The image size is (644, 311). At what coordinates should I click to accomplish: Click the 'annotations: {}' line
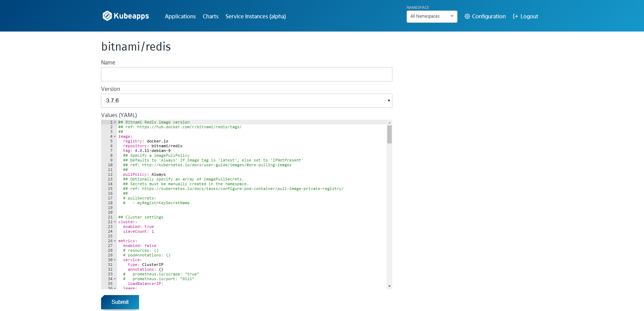point(145,269)
